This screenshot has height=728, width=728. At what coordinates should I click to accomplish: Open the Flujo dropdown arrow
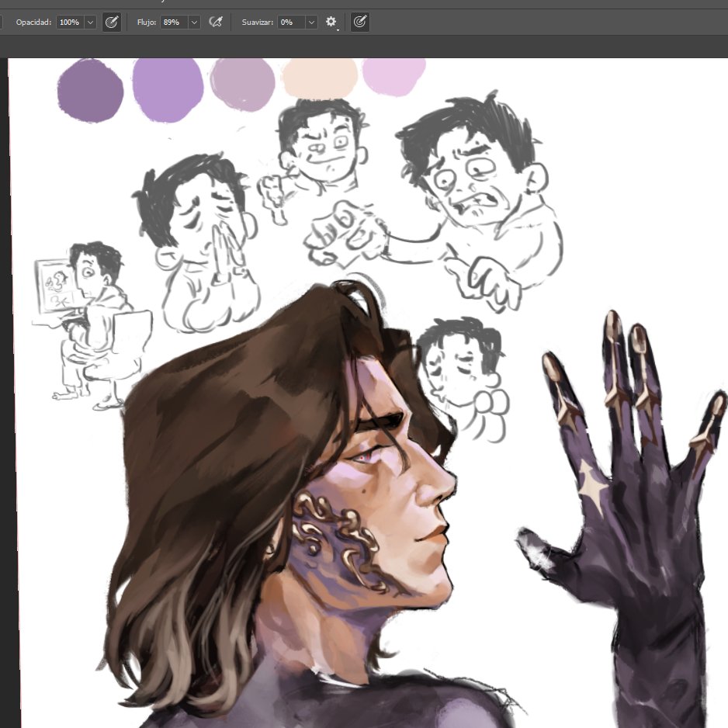pyautogui.click(x=195, y=23)
